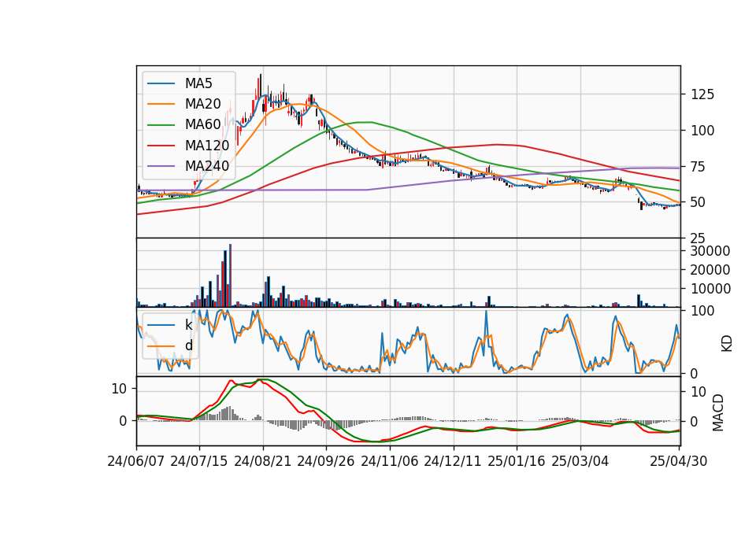The image size is (756, 543).
Task: Click the d legend label in KD panel
Action: tap(188, 345)
